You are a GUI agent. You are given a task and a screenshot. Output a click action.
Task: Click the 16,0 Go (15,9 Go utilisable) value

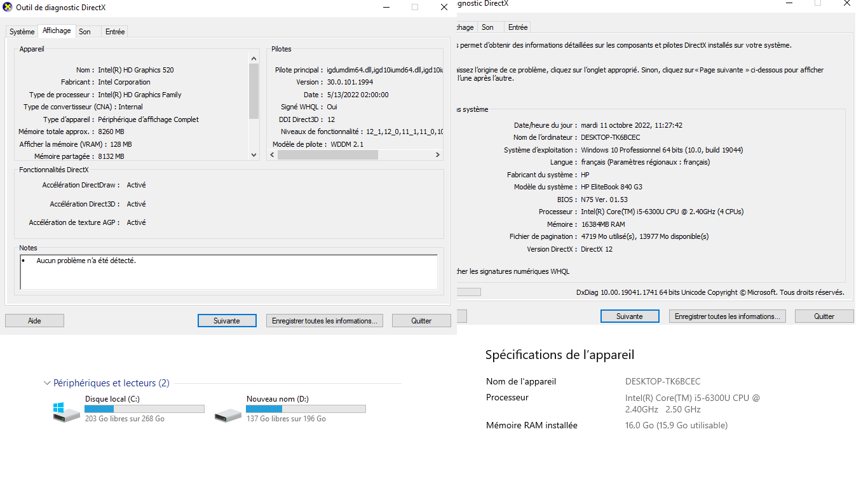(676, 425)
